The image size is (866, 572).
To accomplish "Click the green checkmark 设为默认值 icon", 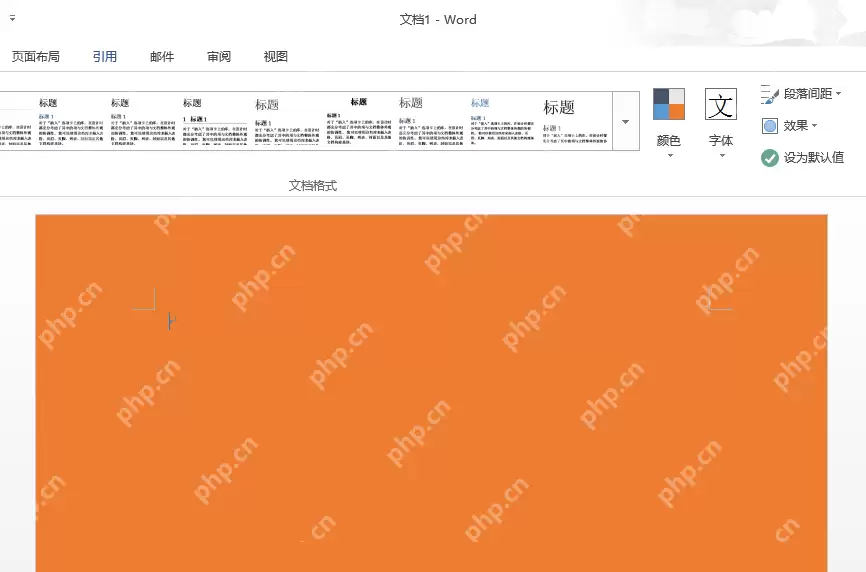I will pos(769,158).
